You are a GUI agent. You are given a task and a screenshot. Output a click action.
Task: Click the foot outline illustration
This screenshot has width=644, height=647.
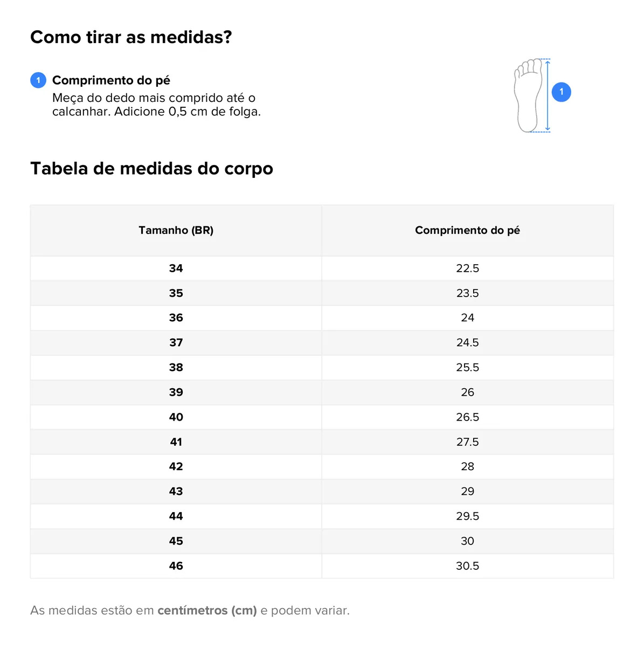528,96
